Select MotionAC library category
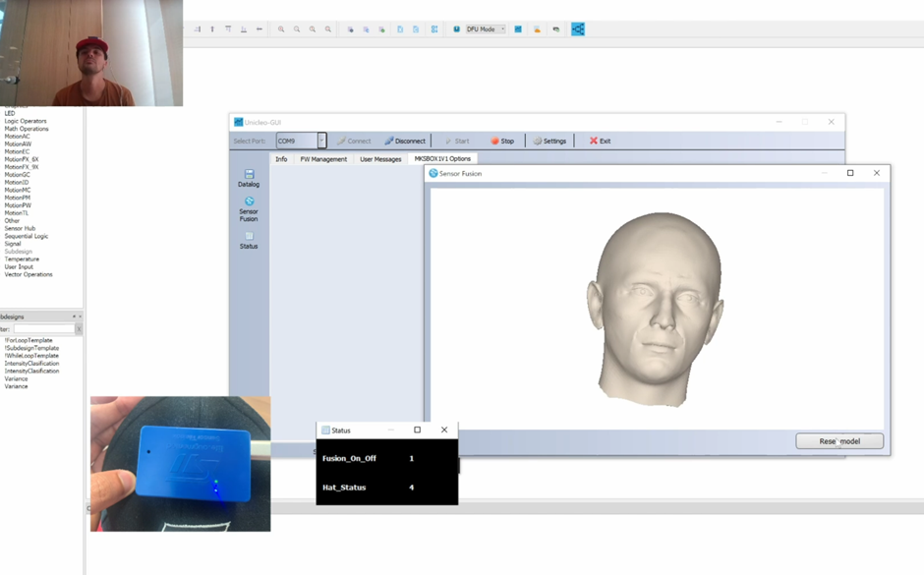This screenshot has width=924, height=575. (17, 136)
